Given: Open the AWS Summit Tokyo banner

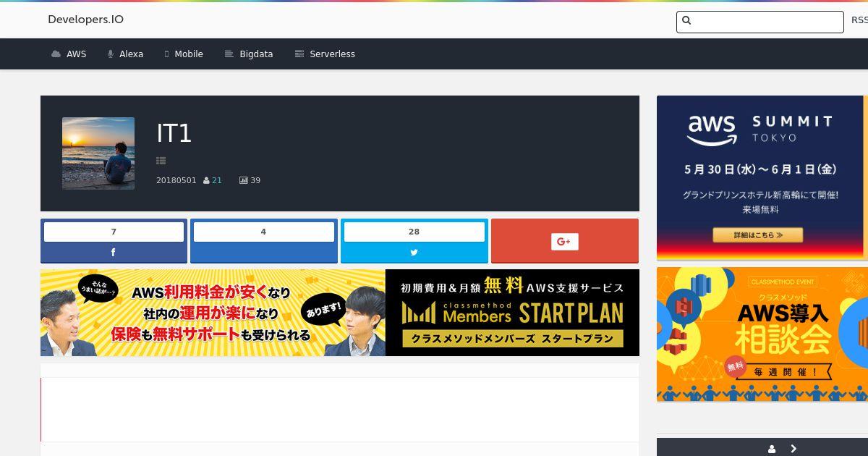Looking at the screenshot, I should pos(762,178).
